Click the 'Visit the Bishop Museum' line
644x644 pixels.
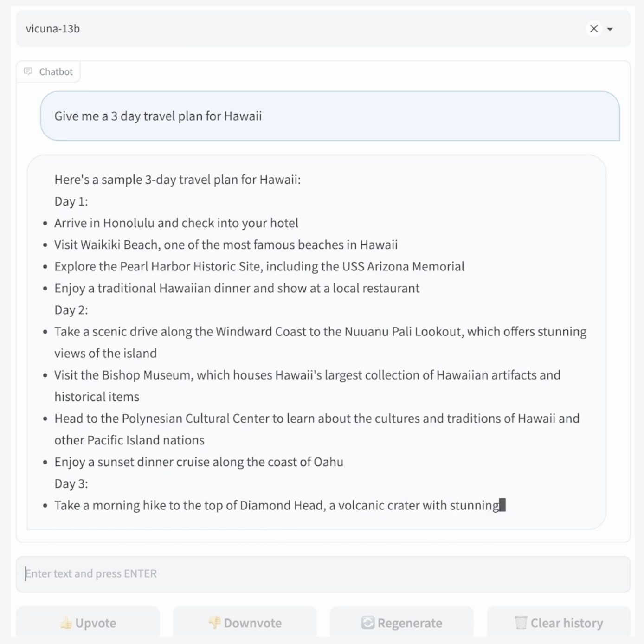pyautogui.click(x=307, y=375)
